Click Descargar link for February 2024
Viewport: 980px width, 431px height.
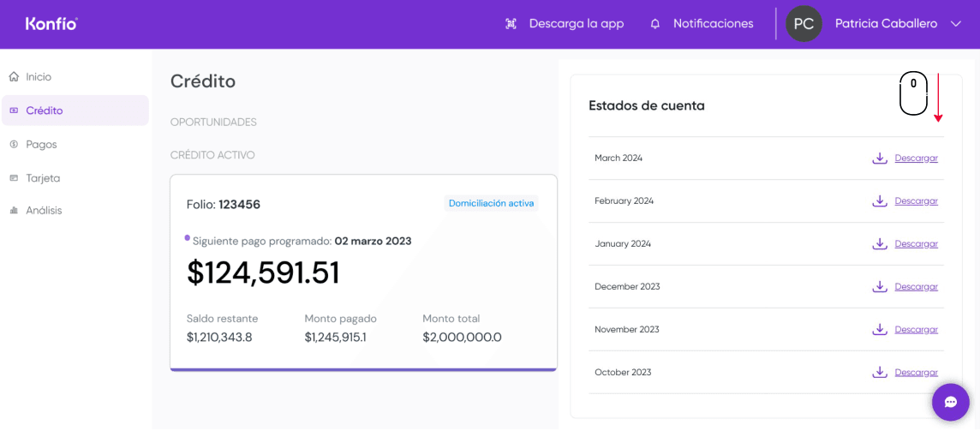click(x=916, y=201)
